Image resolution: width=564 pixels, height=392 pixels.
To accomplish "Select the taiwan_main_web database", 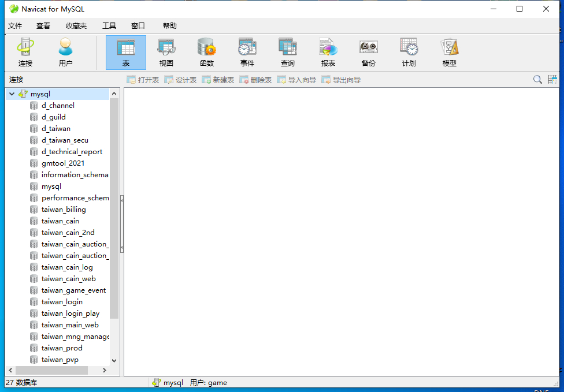I will pos(70,325).
